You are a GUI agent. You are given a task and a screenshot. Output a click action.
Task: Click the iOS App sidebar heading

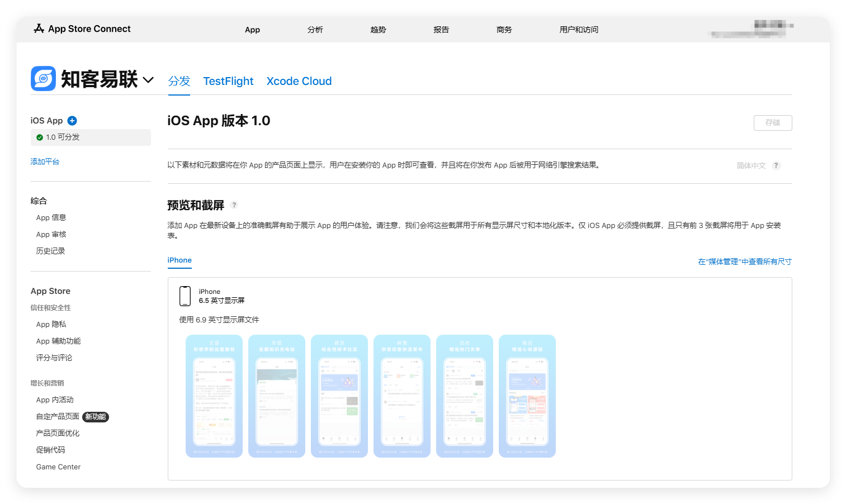[47, 121]
